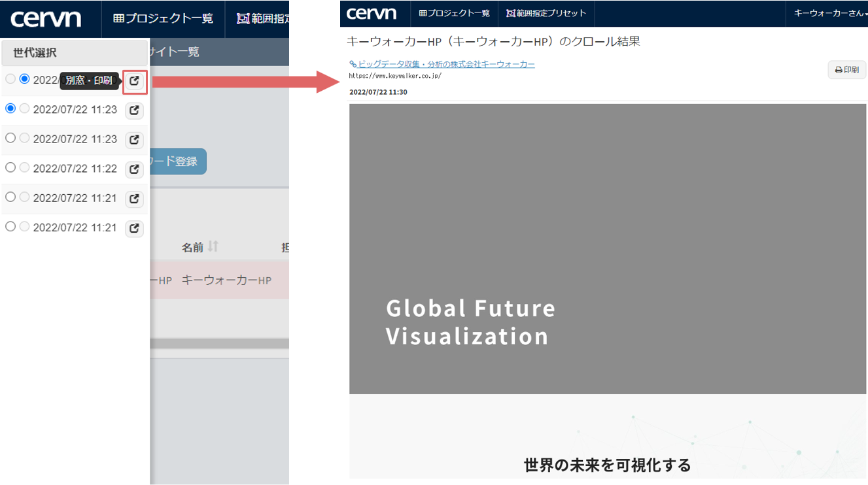Image resolution: width=868 pixels, height=485 pixels.
Task: Click the 印刷 print button
Action: tap(847, 70)
